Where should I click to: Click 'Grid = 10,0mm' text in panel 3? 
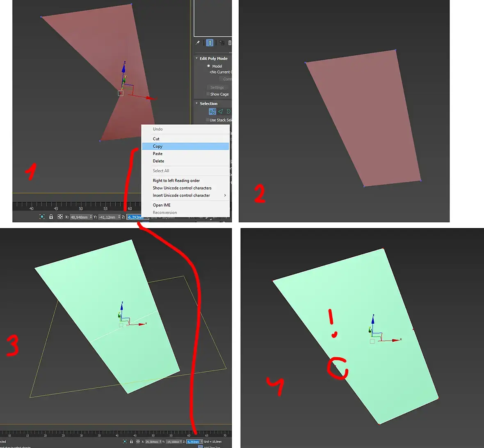[213, 441]
